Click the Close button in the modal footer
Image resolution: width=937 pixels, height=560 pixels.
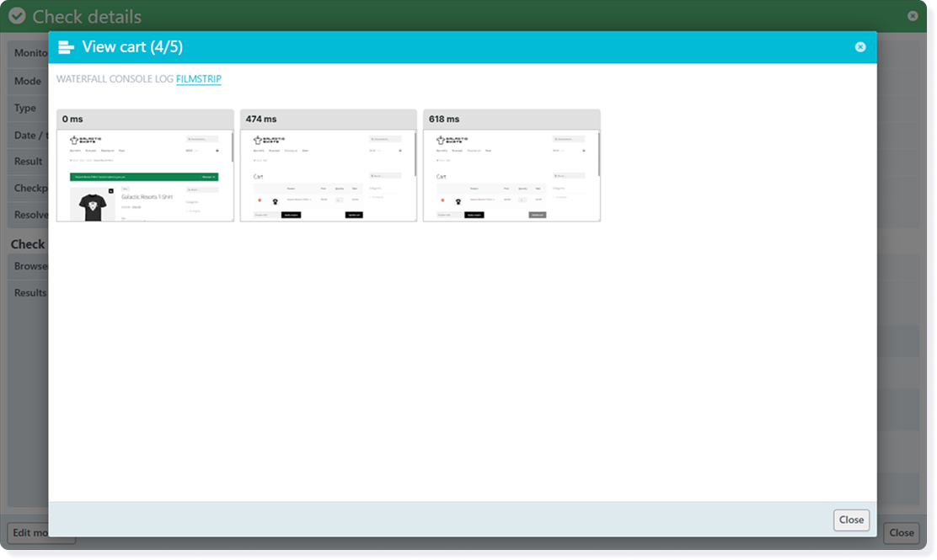(x=851, y=520)
